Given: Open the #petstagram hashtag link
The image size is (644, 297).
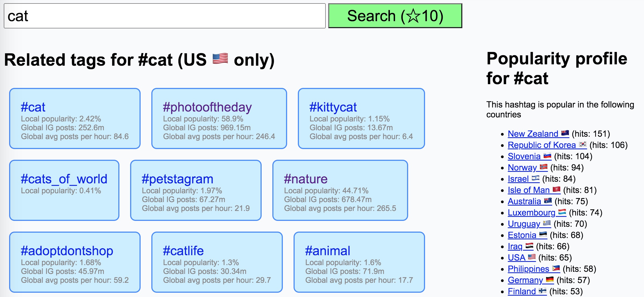Looking at the screenshot, I should [x=177, y=179].
